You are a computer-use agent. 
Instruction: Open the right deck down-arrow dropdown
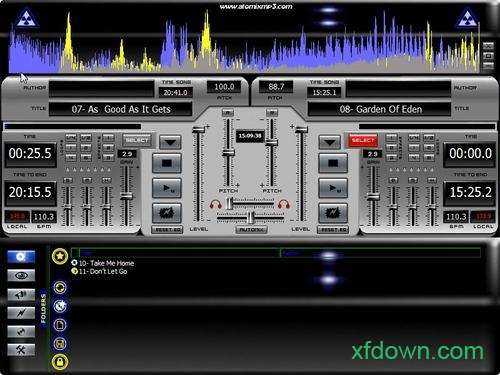click(x=330, y=142)
